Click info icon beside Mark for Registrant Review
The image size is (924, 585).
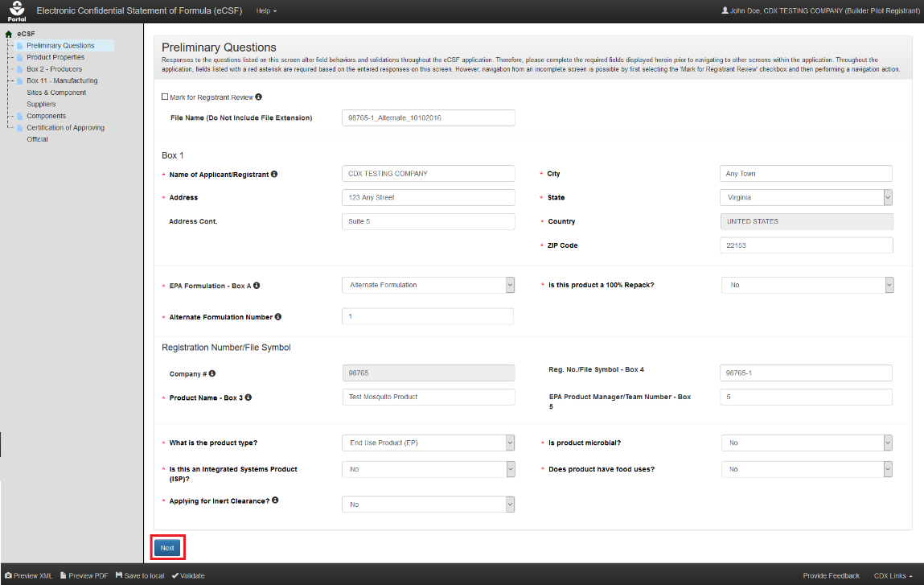click(x=259, y=97)
